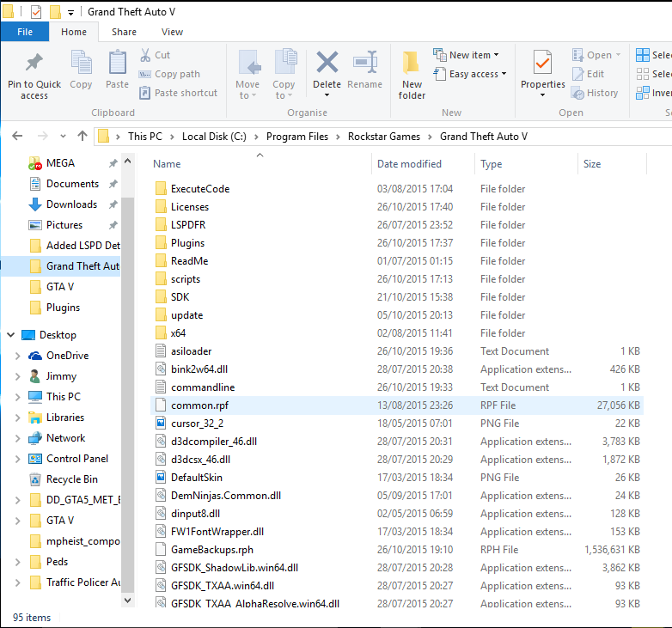Viewport: 672px width, 628px height.
Task: Open the File tab
Action: coord(25,32)
